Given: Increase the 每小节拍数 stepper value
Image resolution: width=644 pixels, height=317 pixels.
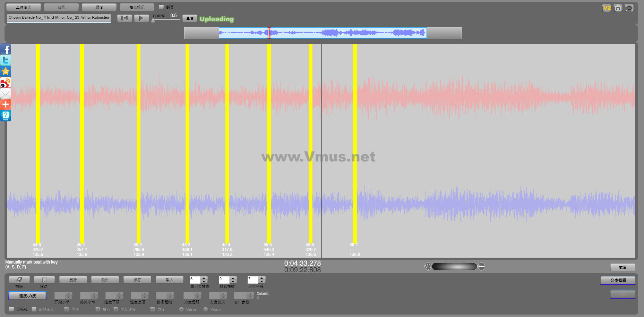Looking at the screenshot, I should (x=204, y=278).
